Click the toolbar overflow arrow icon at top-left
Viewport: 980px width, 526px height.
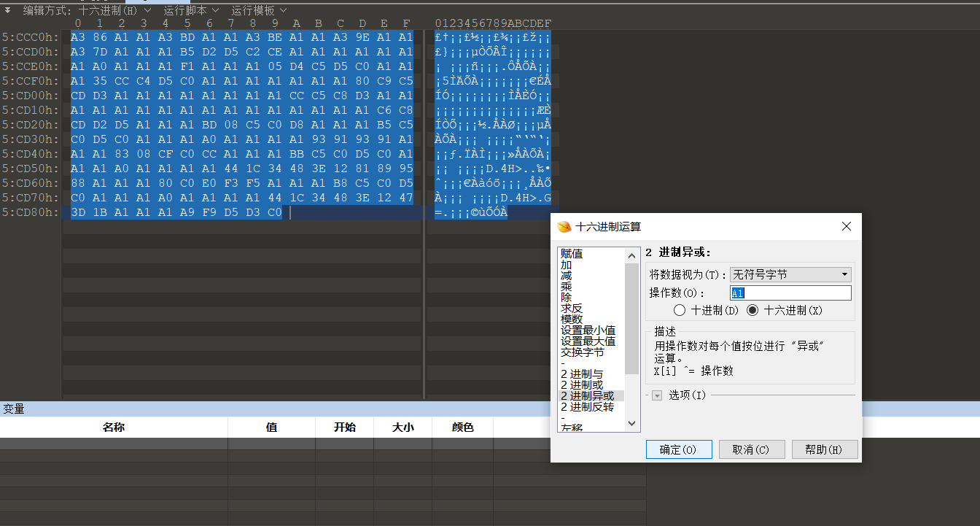(x=7, y=10)
